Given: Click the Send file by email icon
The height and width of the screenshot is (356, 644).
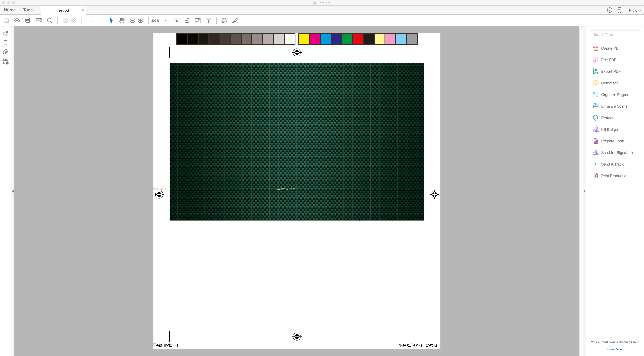Looking at the screenshot, I should [x=39, y=21].
